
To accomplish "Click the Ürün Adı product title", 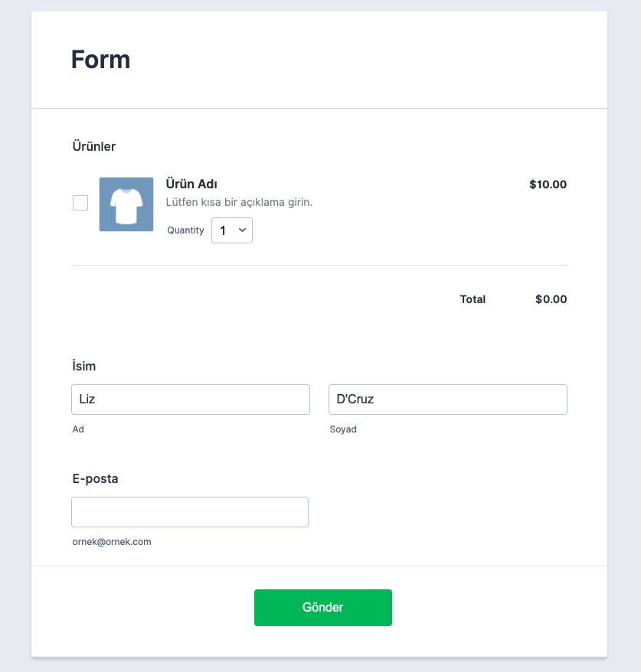I will coord(191,184).
